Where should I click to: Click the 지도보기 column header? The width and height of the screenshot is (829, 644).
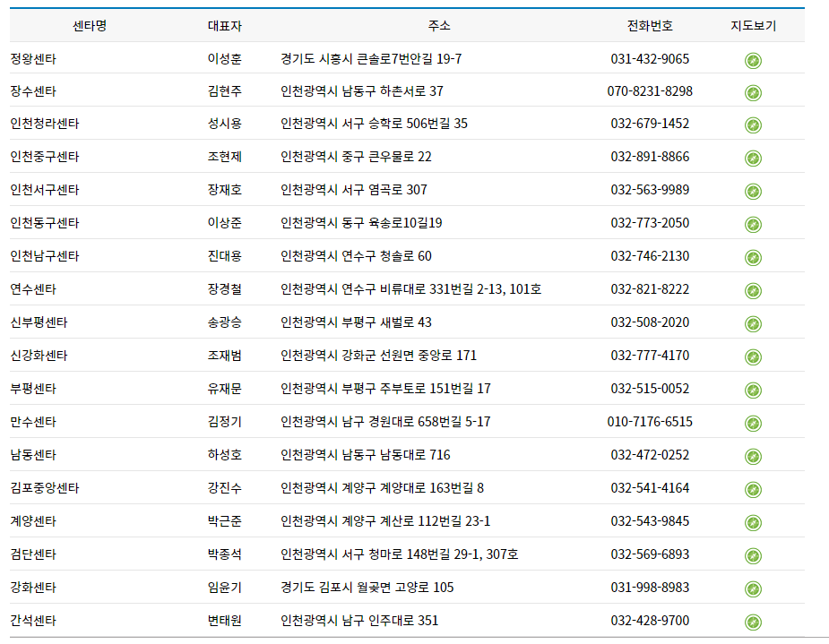(753, 25)
